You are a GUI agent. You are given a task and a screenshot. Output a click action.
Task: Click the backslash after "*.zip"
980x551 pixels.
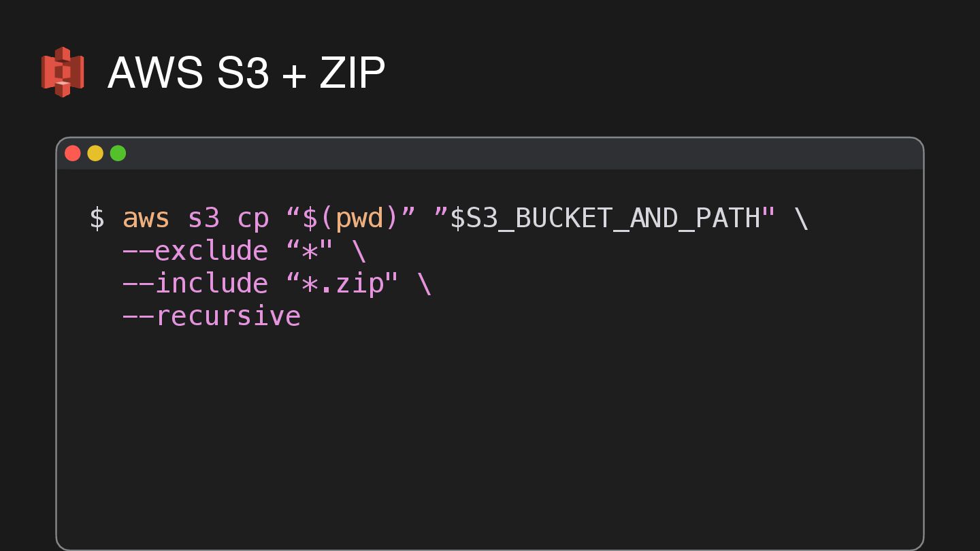[425, 284]
